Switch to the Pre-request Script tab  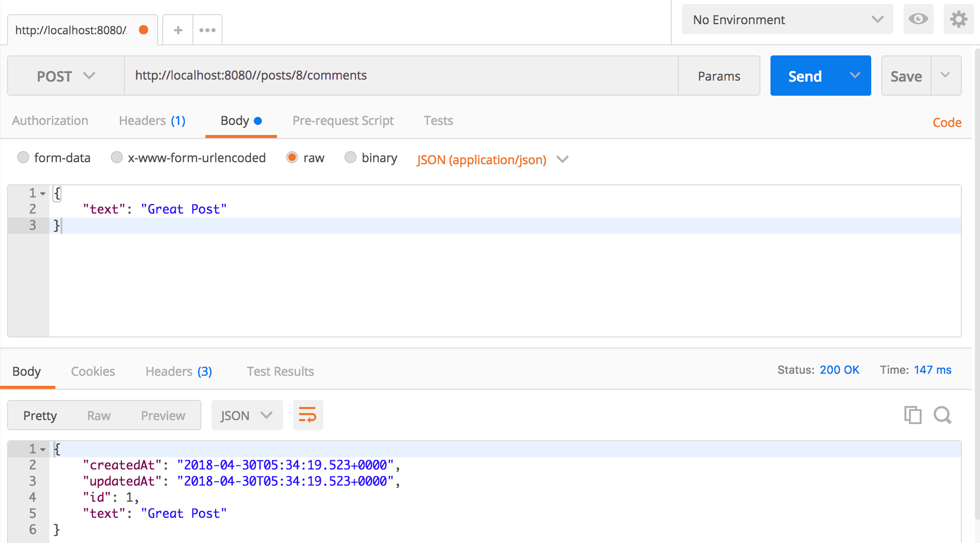(x=343, y=120)
